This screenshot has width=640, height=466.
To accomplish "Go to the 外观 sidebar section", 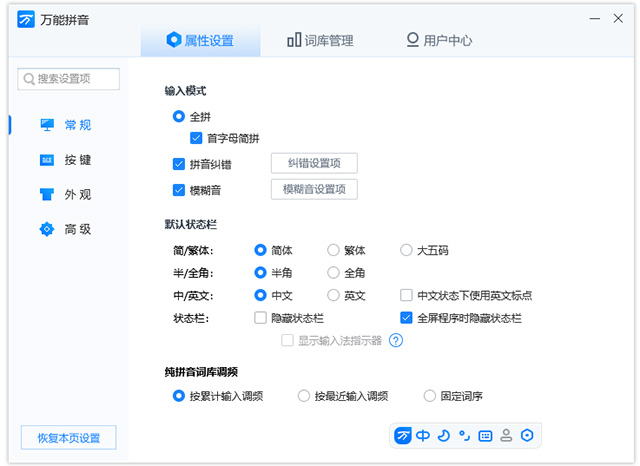I will pyautogui.click(x=65, y=195).
